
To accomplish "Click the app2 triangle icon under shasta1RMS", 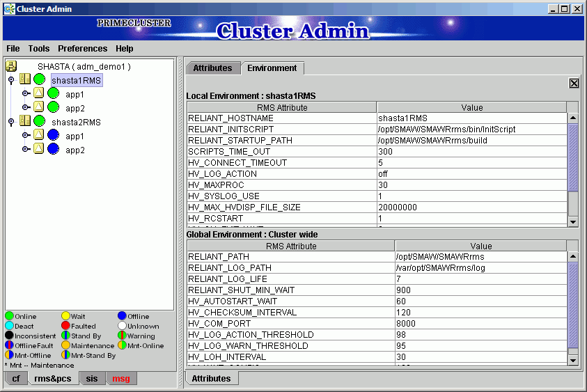I will point(39,107).
